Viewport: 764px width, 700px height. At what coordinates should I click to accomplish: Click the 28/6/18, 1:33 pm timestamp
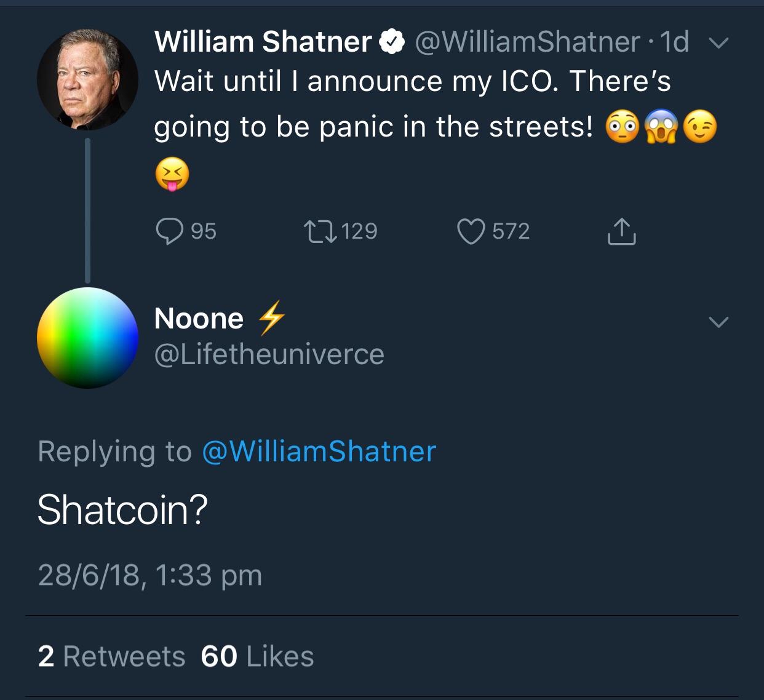tap(150, 575)
